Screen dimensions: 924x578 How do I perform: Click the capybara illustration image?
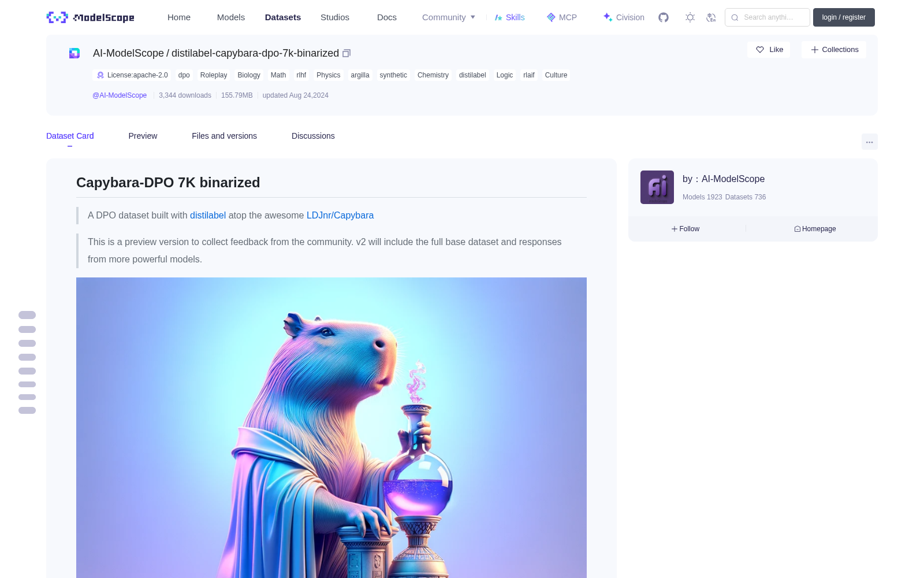point(331,428)
